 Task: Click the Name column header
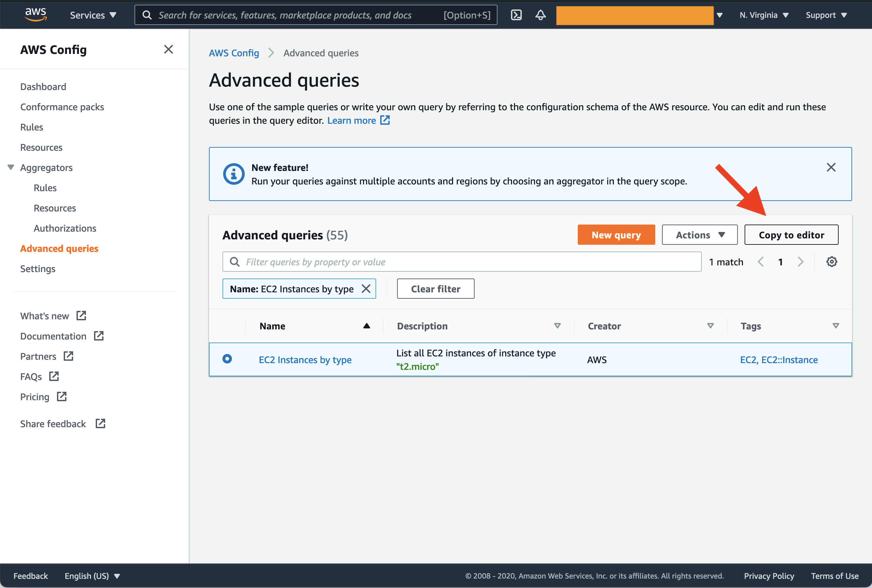[273, 326]
